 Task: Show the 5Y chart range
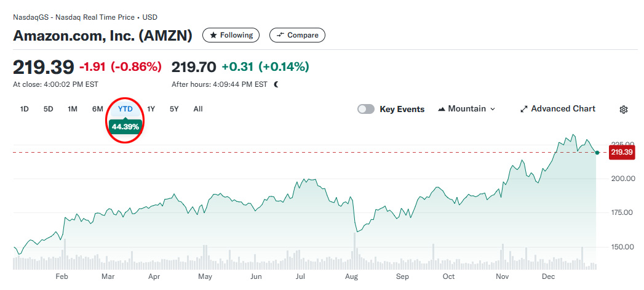coord(174,109)
